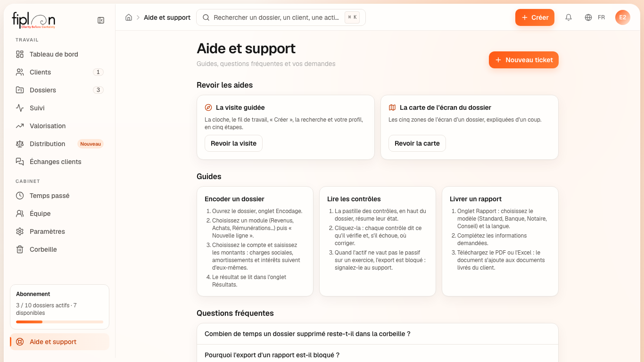Navigate to Clients in the sidebar

click(x=59, y=72)
